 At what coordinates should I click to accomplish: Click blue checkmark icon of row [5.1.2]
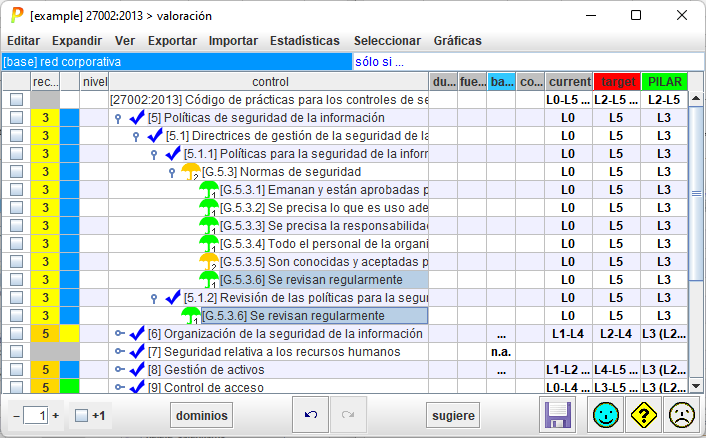[x=173, y=298]
